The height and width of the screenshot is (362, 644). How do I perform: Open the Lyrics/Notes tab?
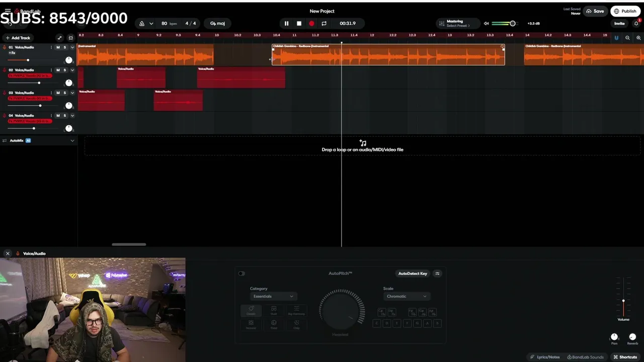point(545,357)
